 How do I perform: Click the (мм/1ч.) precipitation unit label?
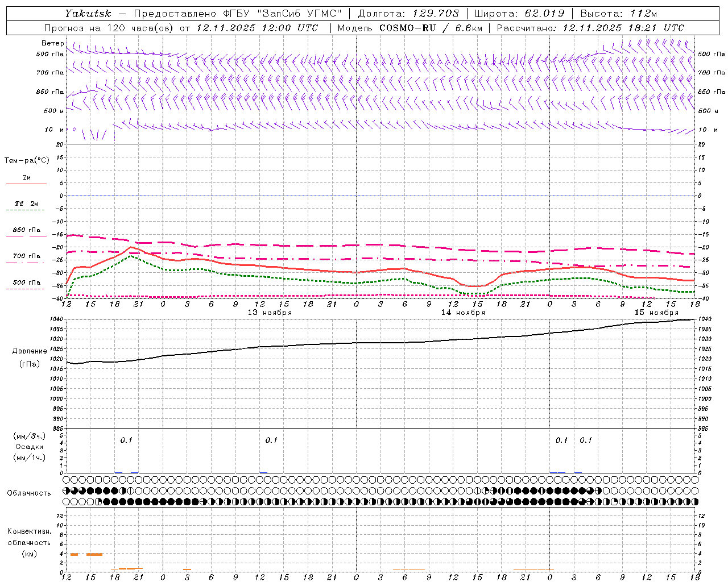tap(30, 457)
